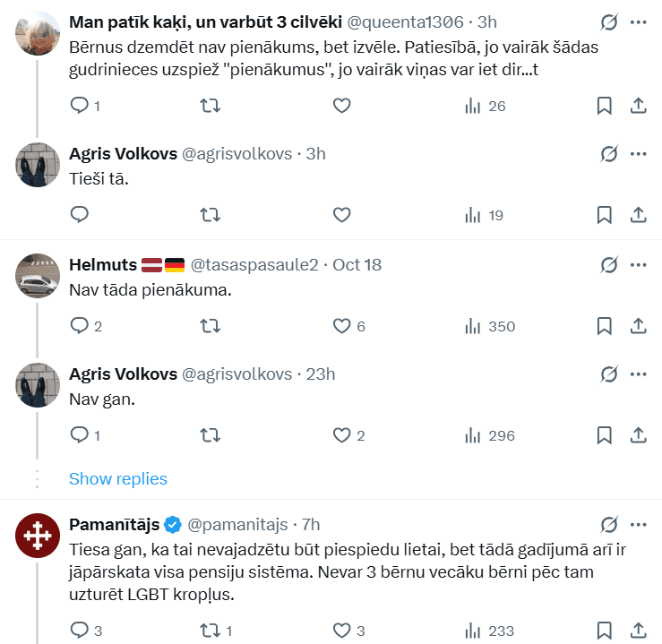
Task: Open Helmuts' profile avatar
Action: point(39,279)
